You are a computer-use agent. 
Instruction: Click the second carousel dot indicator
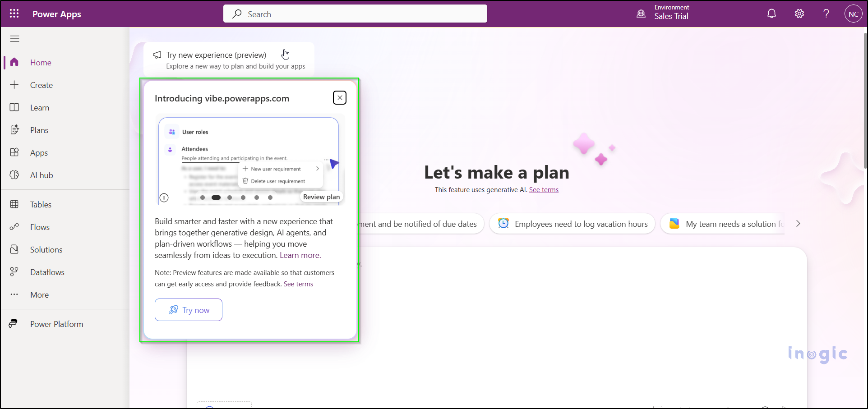click(216, 198)
